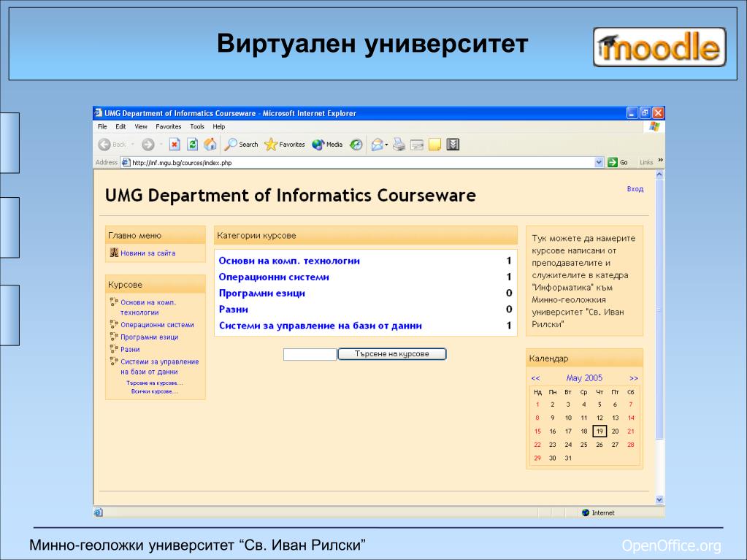This screenshot has width=747, height=560.
Task: Open category Операционни системи in center list
Action: pos(273,277)
